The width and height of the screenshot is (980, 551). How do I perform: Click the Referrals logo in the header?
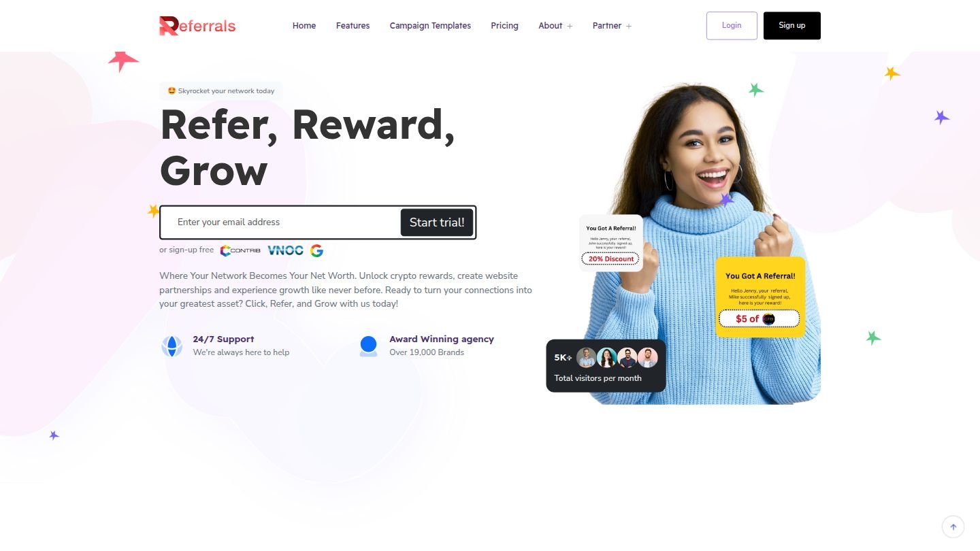pos(197,26)
